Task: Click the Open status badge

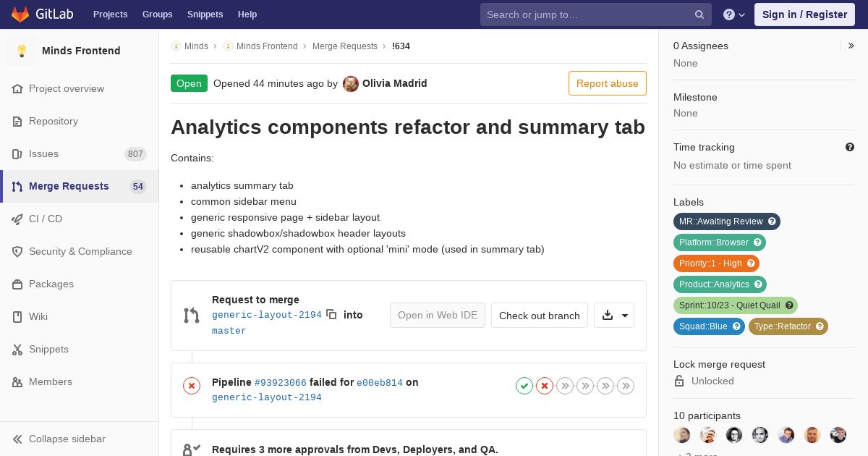Action: [x=189, y=83]
